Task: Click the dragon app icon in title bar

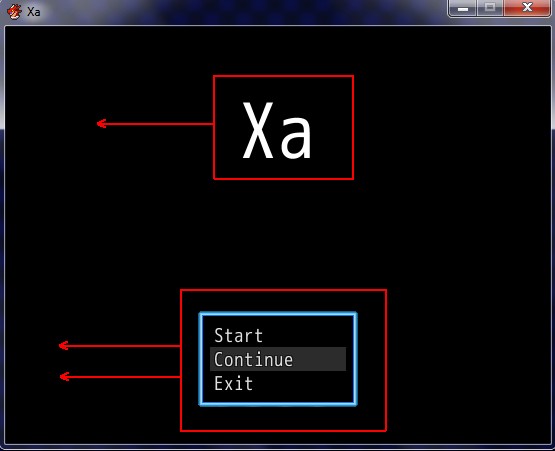Action: [x=14, y=11]
